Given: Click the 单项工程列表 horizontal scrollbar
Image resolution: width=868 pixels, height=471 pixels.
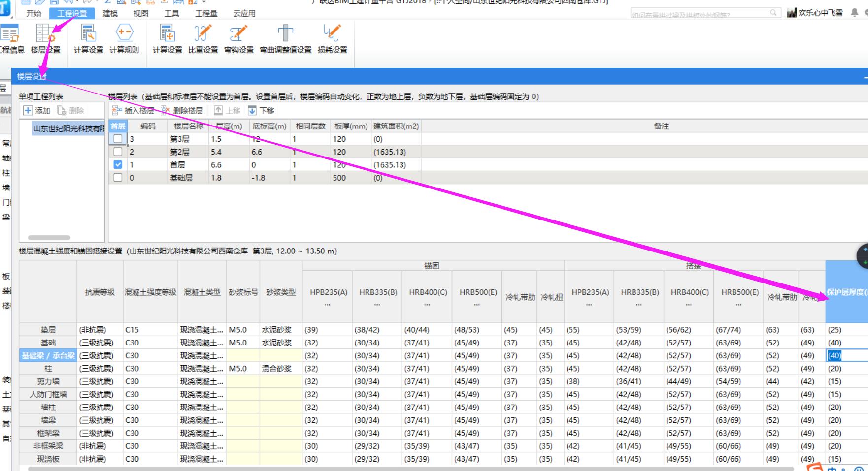Looking at the screenshot, I should click(49, 238).
